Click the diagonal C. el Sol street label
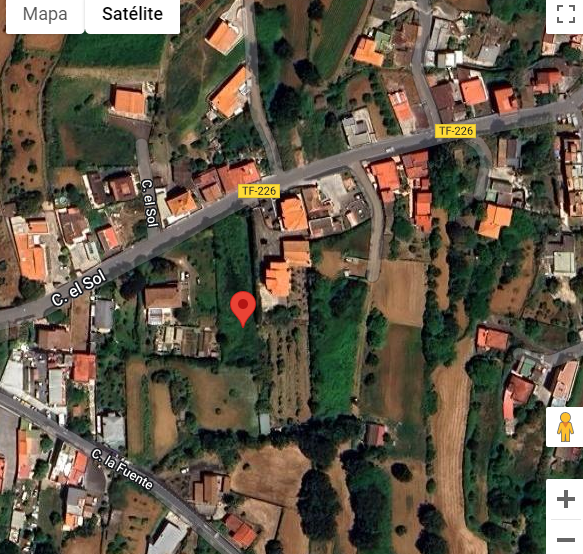 78,288
